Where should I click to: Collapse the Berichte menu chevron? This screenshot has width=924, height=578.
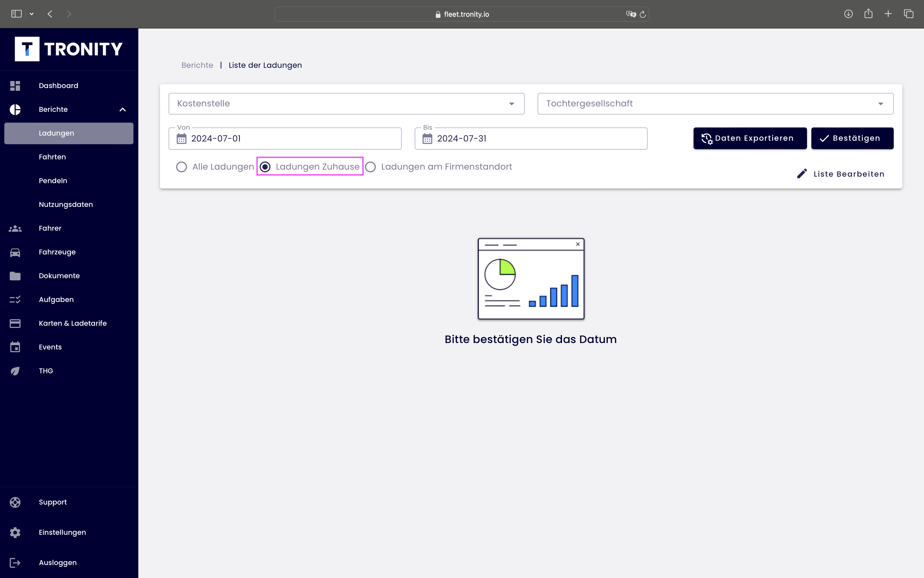122,110
